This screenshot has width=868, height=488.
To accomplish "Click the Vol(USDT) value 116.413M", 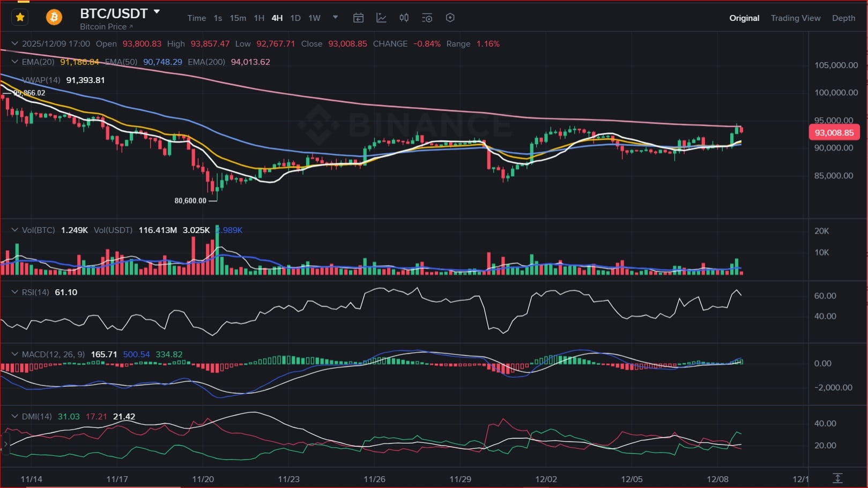I will (158, 230).
